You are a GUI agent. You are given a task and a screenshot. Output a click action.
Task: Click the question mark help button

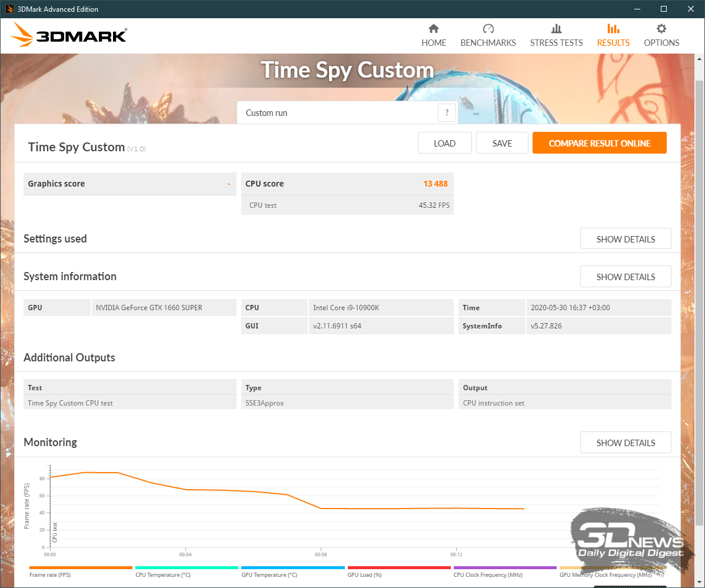[x=447, y=112]
